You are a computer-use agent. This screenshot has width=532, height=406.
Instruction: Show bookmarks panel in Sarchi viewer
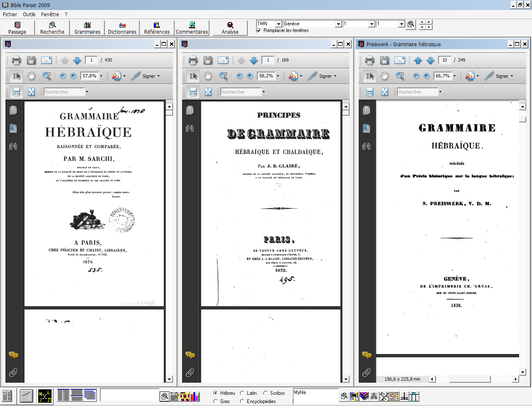pyautogui.click(x=13, y=128)
